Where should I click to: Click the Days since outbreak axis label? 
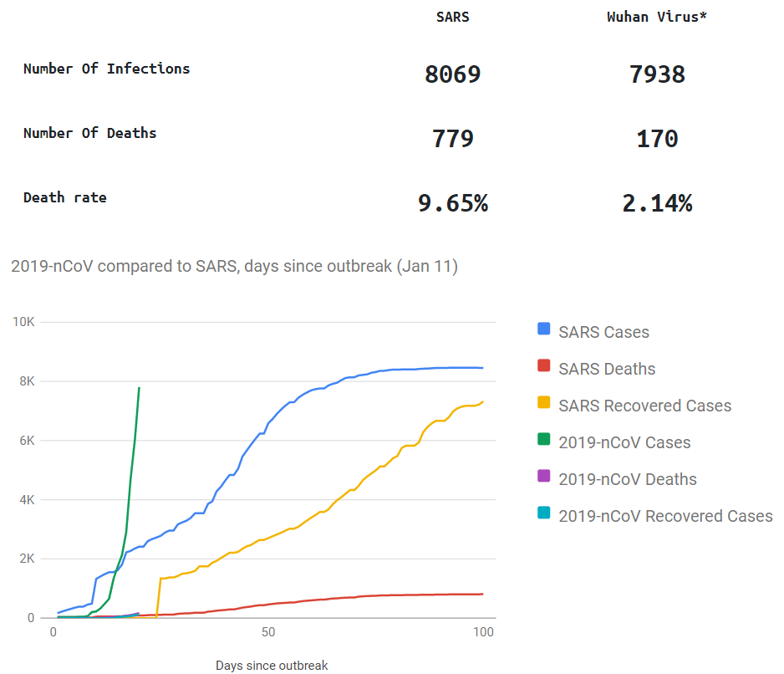272,666
